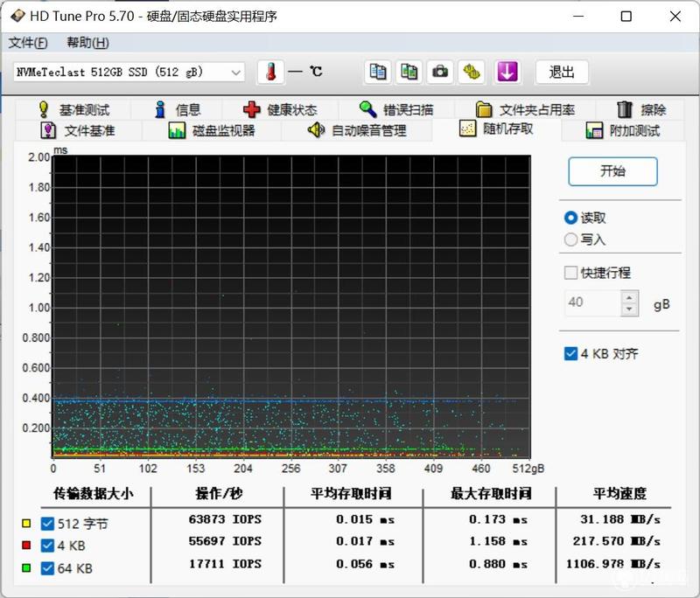This screenshot has width=700, height=598.
Task: Open the 文件(F) menu
Action: click(28, 43)
